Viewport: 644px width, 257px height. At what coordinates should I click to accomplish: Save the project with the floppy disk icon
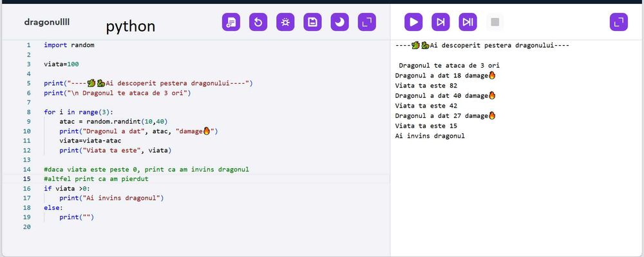pyautogui.click(x=312, y=22)
